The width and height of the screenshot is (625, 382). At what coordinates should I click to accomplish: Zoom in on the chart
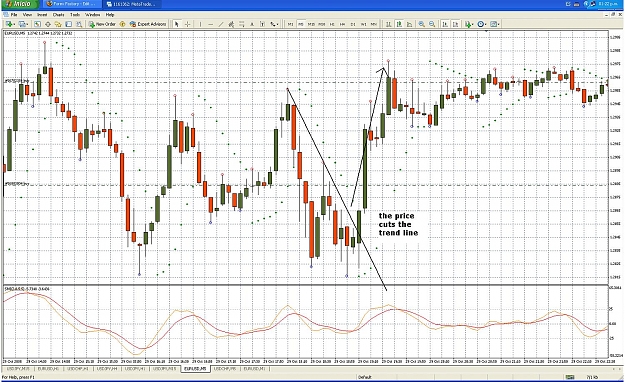pyautogui.click(x=422, y=24)
